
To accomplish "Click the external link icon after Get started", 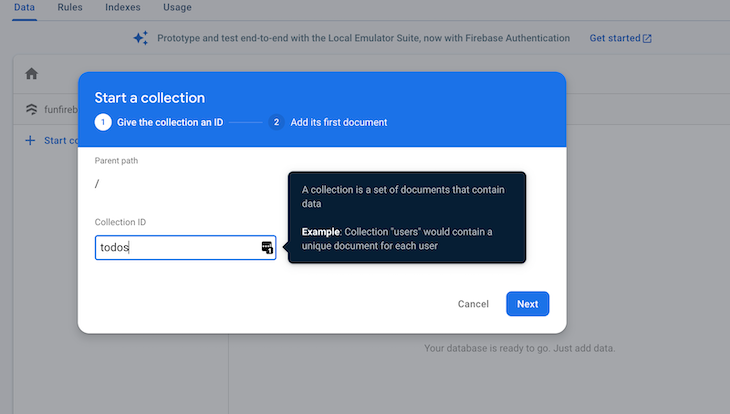I will tap(647, 38).
